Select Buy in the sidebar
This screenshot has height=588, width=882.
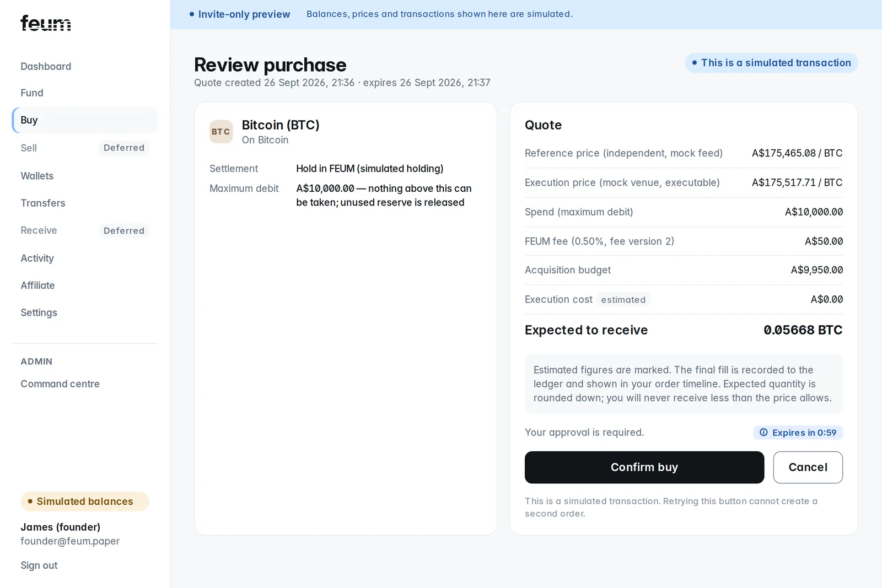pyautogui.click(x=85, y=120)
